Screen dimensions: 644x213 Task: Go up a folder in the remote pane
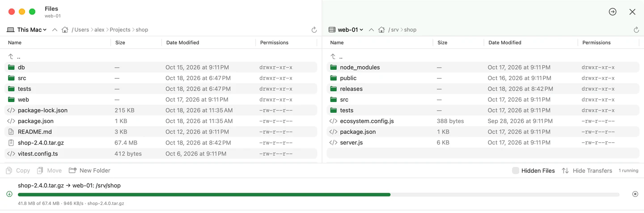(x=371, y=30)
